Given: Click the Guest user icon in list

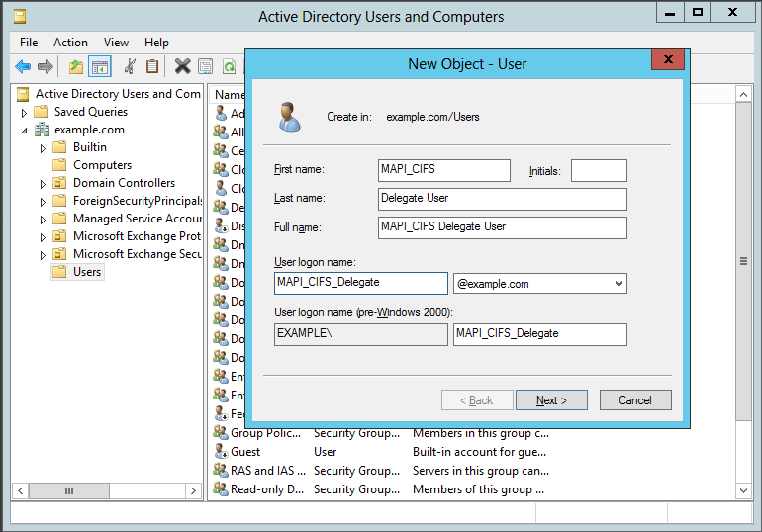Looking at the screenshot, I should pos(221,452).
